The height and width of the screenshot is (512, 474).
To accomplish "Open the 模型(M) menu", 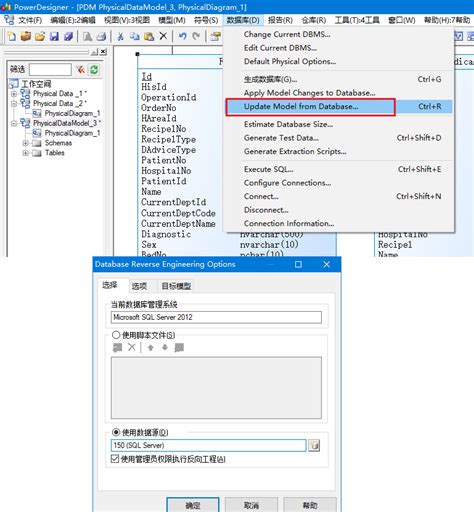I will (x=172, y=20).
